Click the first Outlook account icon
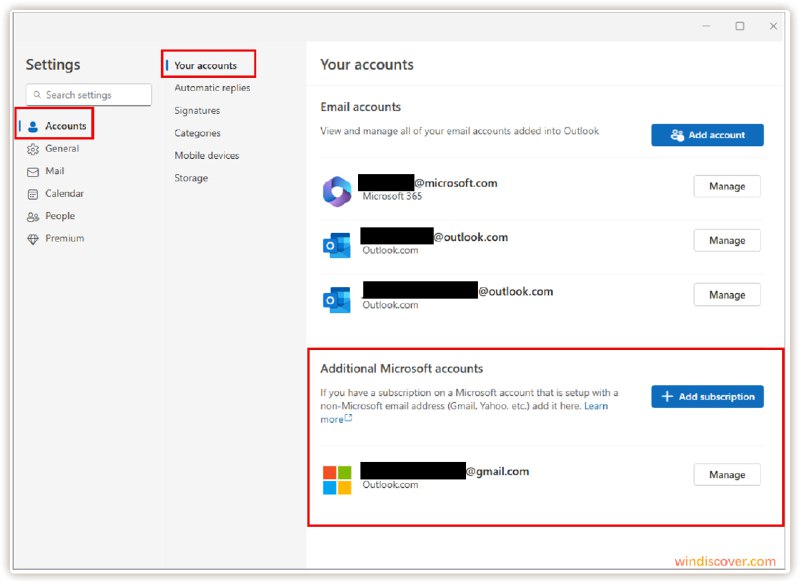The width and height of the screenshot is (800, 586). [x=337, y=245]
